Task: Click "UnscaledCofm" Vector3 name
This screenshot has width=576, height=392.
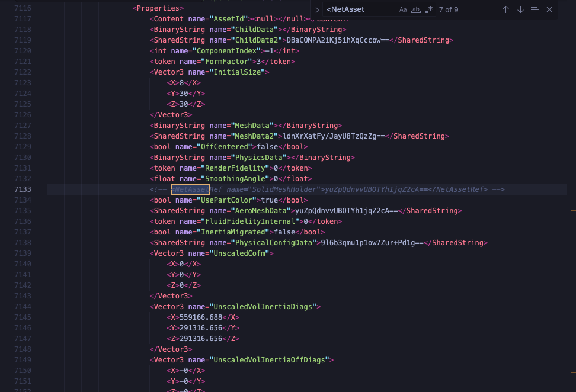Action: (239, 253)
